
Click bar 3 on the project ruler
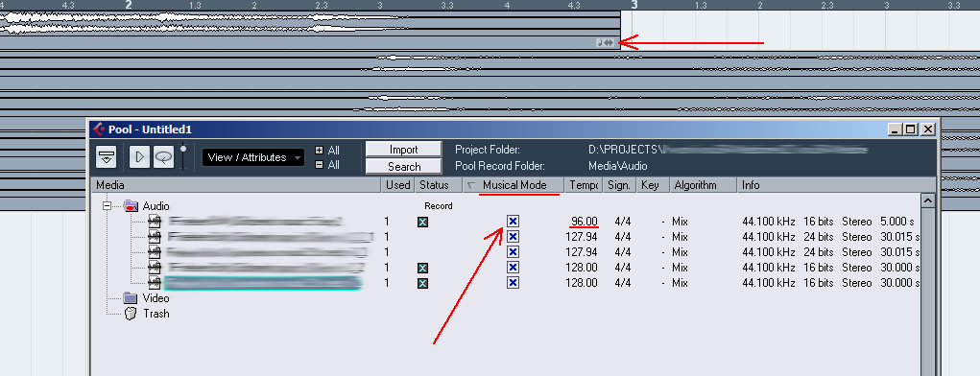point(633,5)
